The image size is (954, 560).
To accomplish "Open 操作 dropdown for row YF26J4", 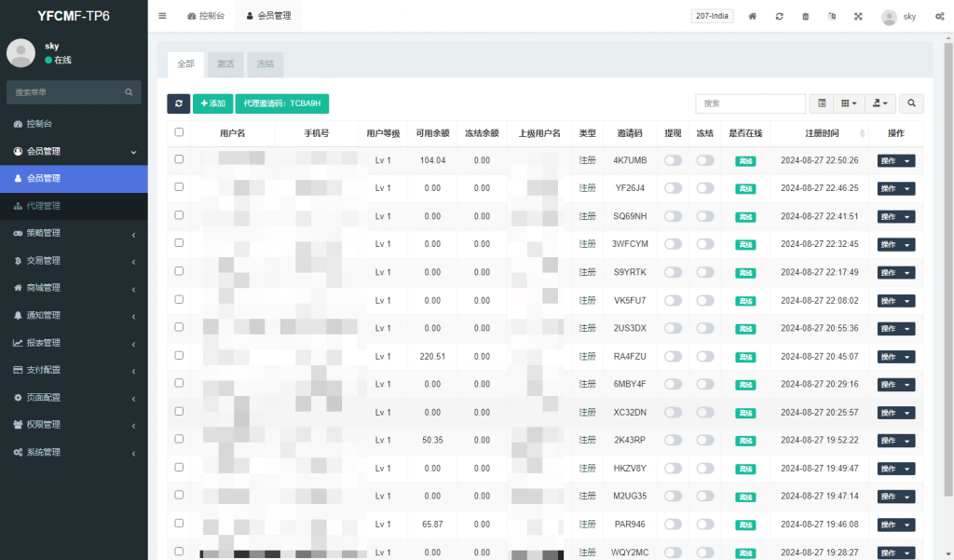I will [895, 188].
